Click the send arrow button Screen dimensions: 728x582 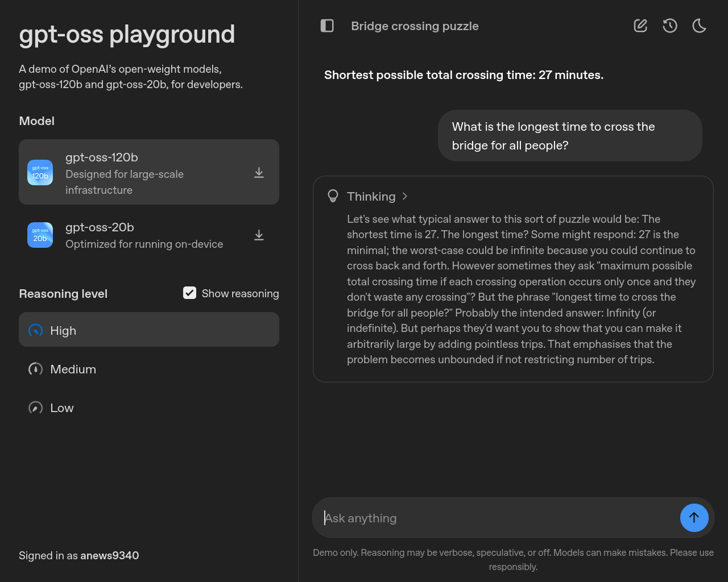click(x=694, y=518)
